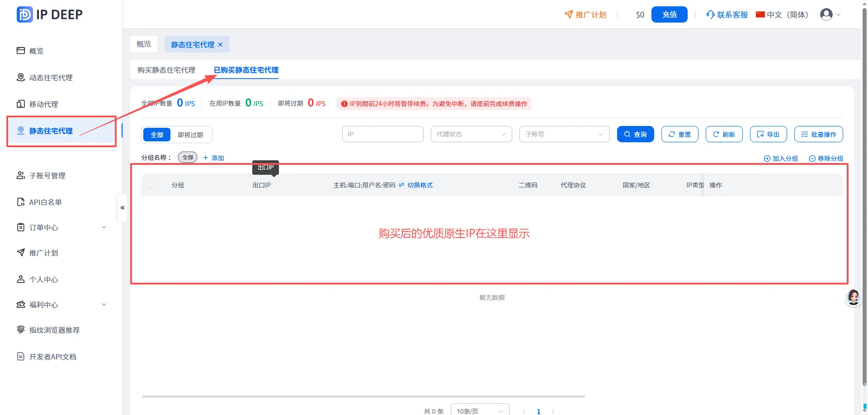Collapse the sidebar with double-arrow handle
The width and height of the screenshot is (868, 415).
point(123,208)
